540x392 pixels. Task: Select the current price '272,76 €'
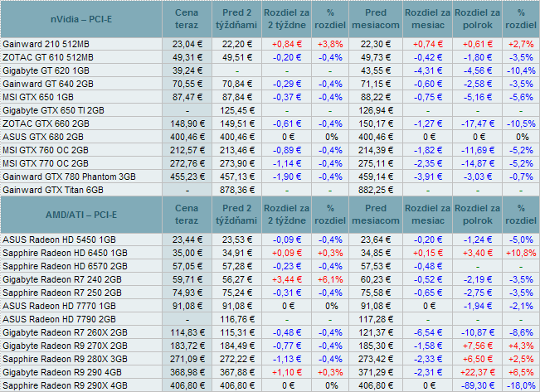coord(187,163)
